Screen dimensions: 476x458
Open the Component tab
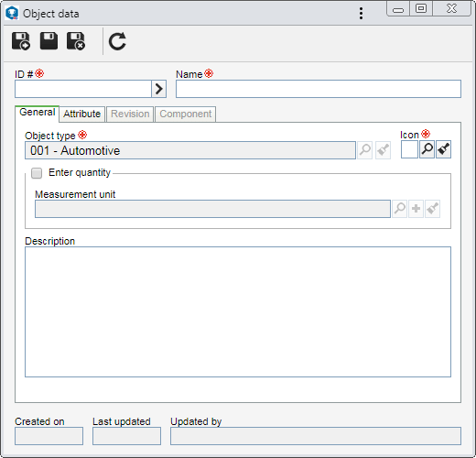click(x=186, y=114)
